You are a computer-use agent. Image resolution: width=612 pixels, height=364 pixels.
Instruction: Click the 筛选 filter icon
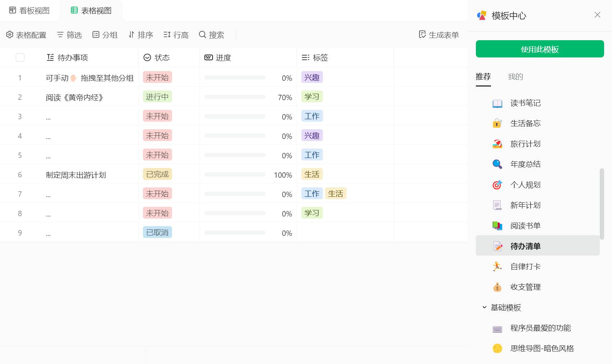(60, 34)
